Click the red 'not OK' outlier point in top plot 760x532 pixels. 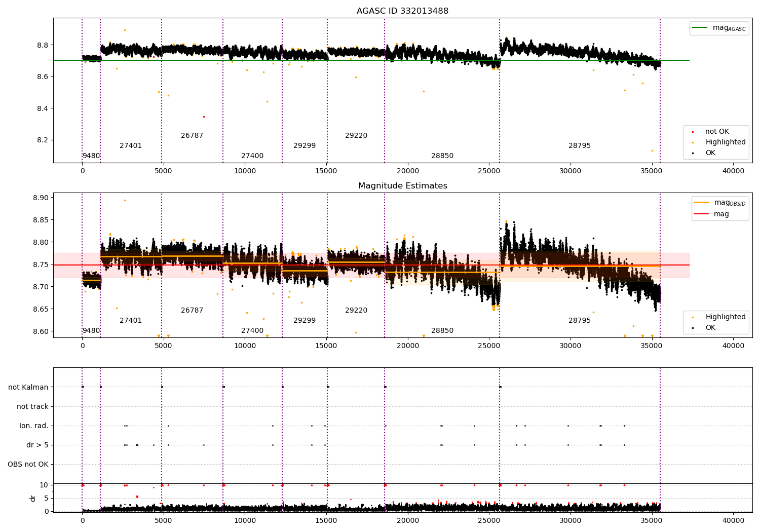point(204,117)
